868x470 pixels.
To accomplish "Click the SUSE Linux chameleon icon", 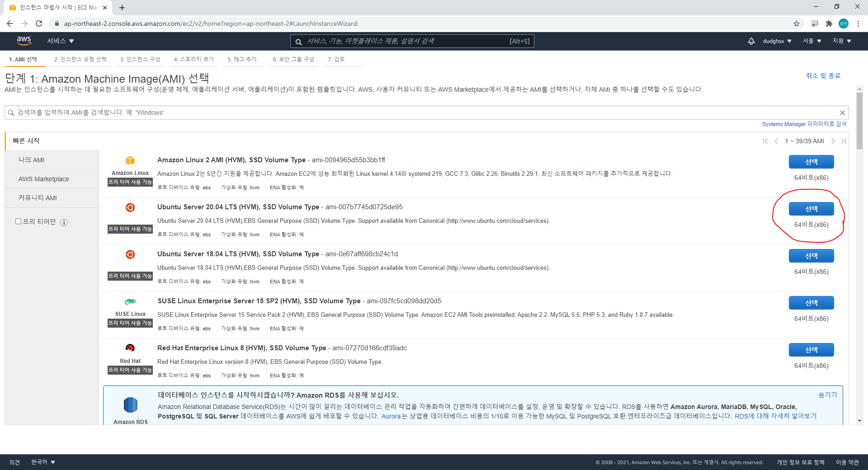I will [x=130, y=301].
